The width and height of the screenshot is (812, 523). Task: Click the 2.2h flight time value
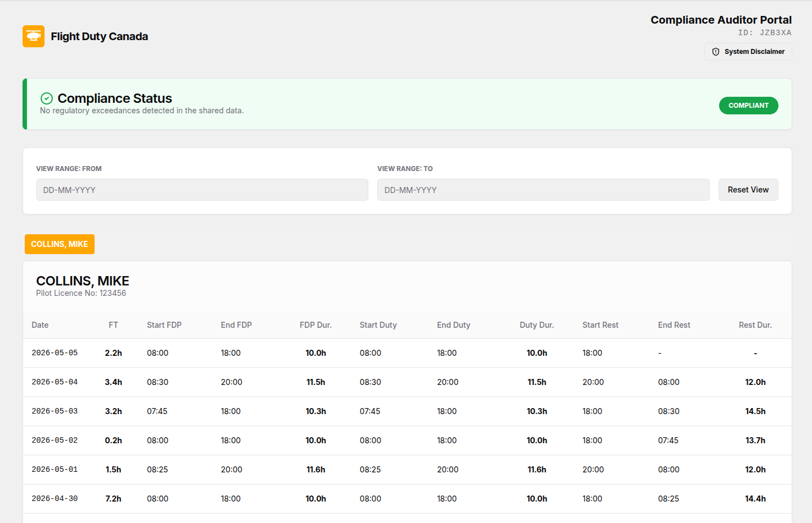click(x=113, y=353)
